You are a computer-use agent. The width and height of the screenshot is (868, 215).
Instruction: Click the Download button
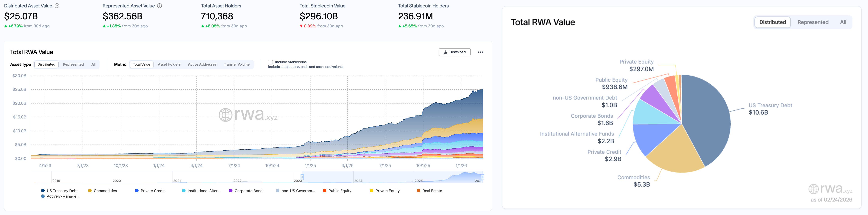(454, 52)
